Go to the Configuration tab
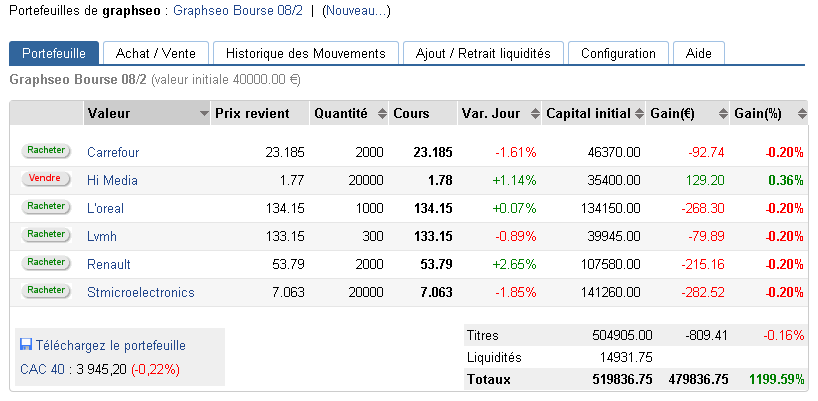Screen dimensions: 818x401 (618, 53)
